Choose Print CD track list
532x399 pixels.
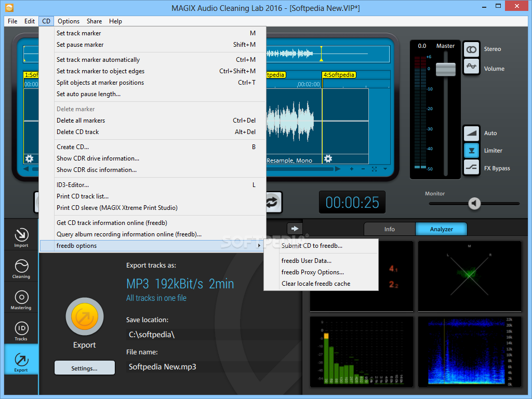click(152, 196)
